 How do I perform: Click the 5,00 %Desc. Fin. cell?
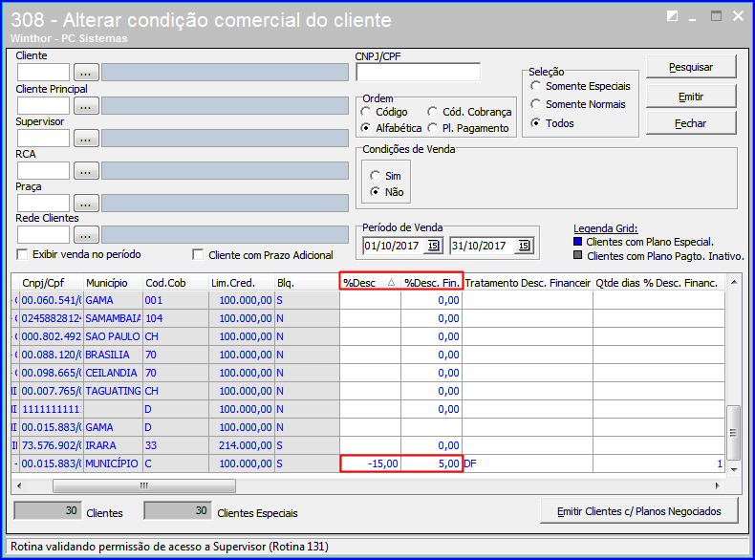(x=431, y=463)
